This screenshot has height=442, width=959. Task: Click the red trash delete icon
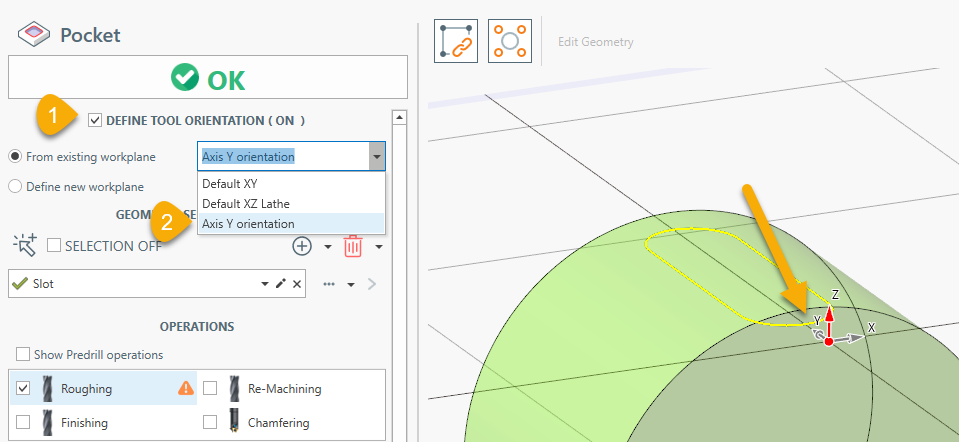(353, 245)
